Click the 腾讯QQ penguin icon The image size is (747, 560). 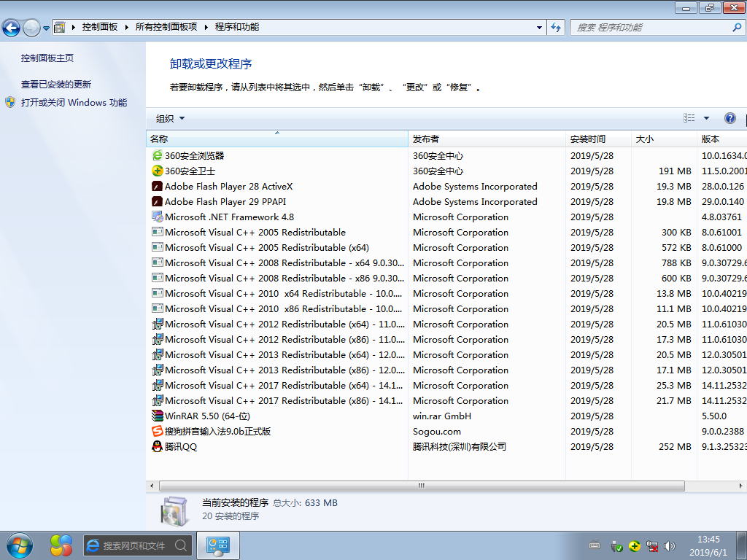(158, 446)
